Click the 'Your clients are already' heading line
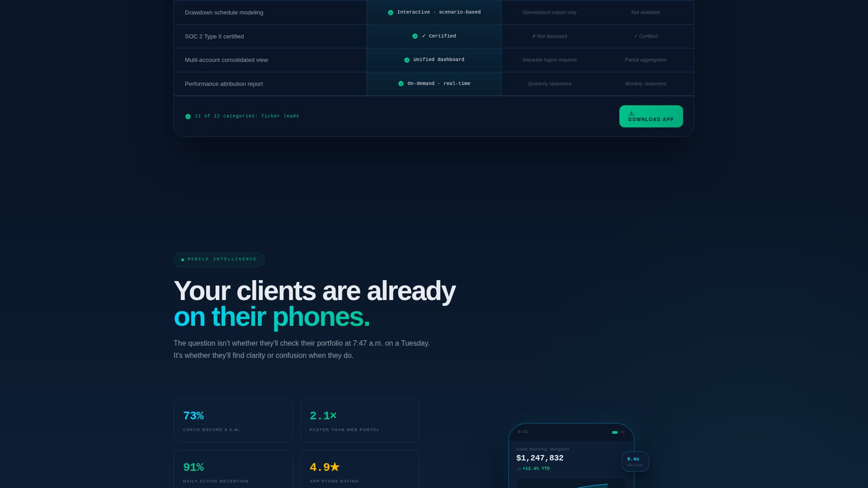The width and height of the screenshot is (868, 488). (315, 291)
